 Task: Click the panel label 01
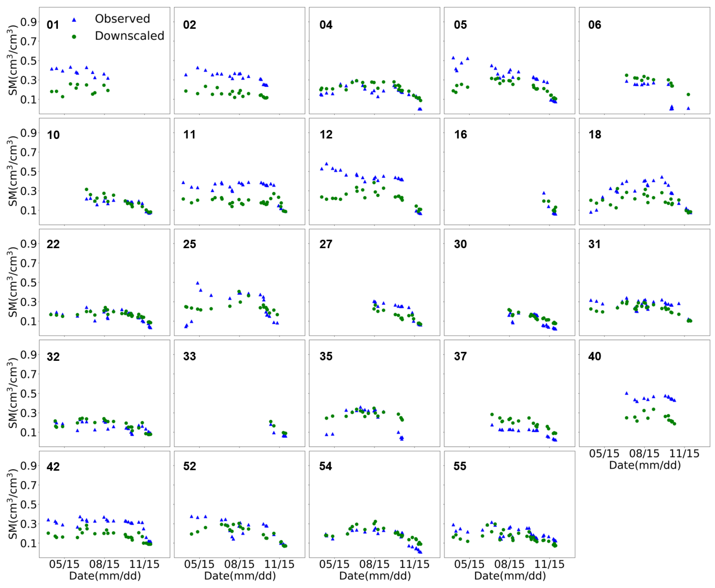(x=53, y=25)
